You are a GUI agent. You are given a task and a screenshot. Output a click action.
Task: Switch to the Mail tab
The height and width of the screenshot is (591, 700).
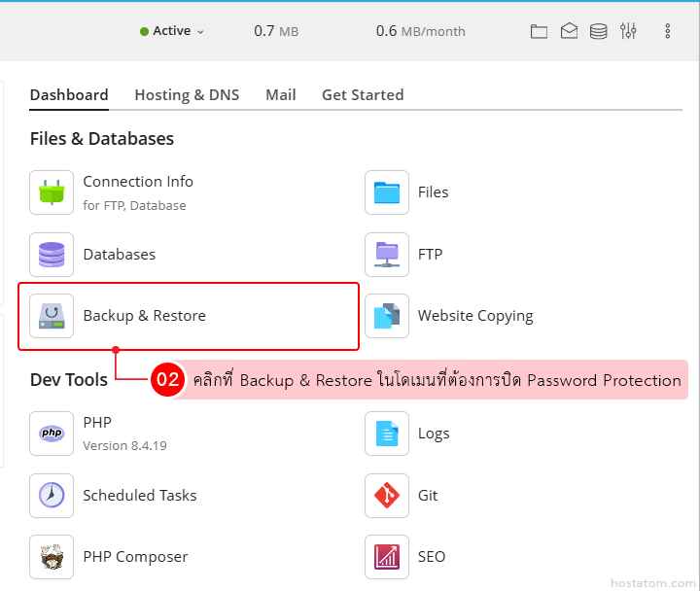[281, 95]
